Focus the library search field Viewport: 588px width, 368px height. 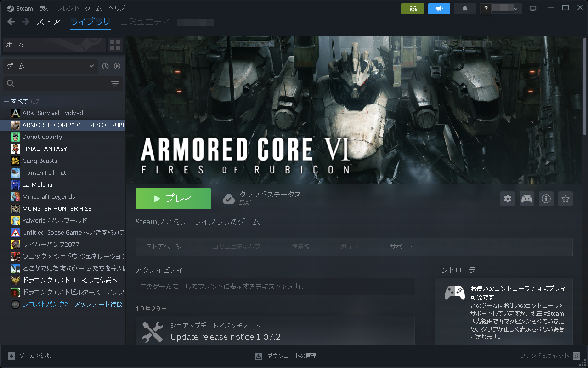63,83
